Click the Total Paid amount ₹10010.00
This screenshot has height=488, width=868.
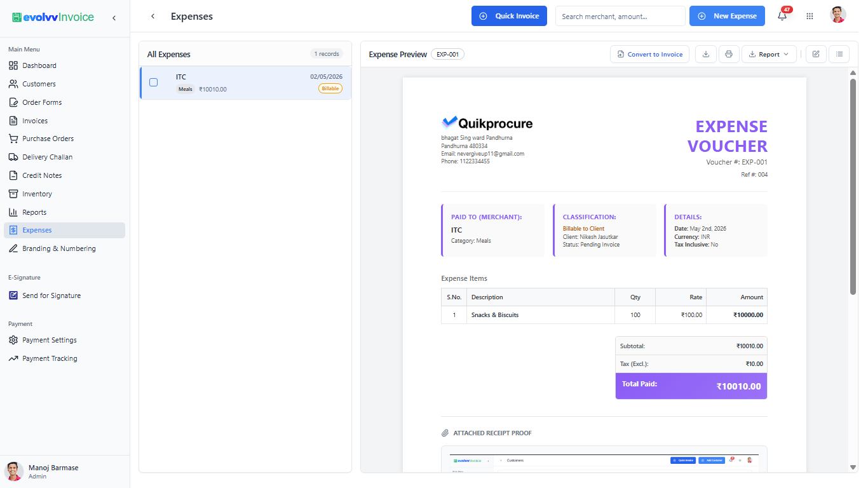pyautogui.click(x=738, y=386)
